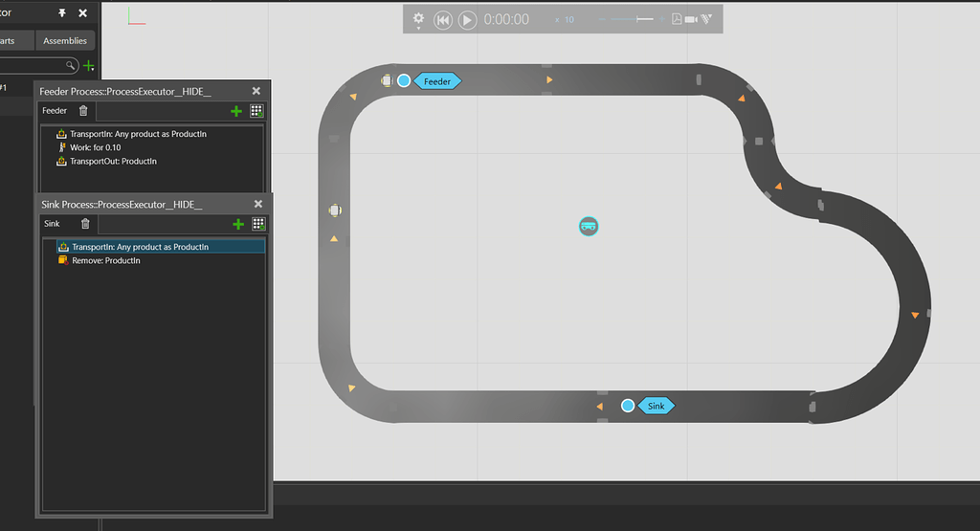Reset the simulation to start
Viewport: 980px width, 531px height.
(442, 20)
